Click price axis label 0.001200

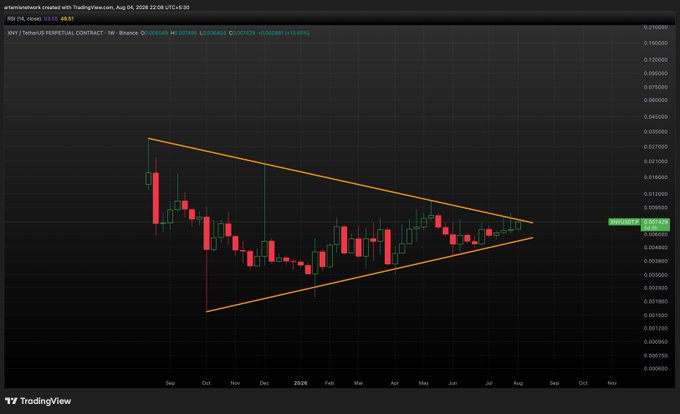click(x=656, y=329)
